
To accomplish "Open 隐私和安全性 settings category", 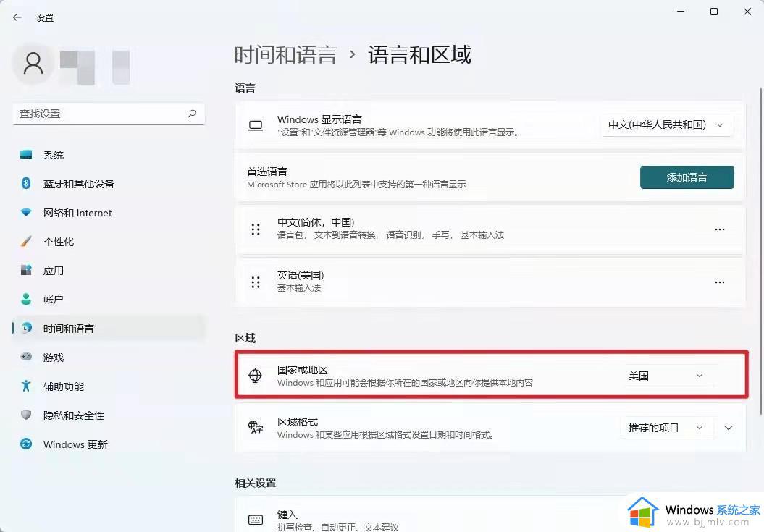I will point(108,415).
